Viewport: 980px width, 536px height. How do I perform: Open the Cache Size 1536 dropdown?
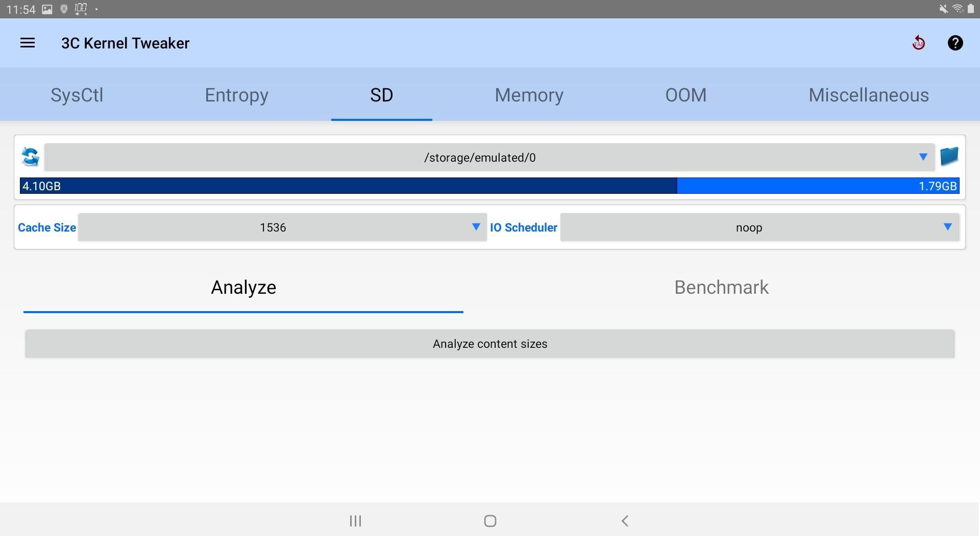282,227
